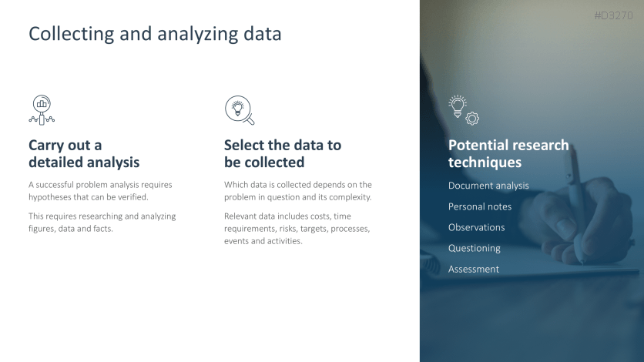
Task: Click paragraph starting 'Relevant data includes costs'
Action: [x=297, y=229]
